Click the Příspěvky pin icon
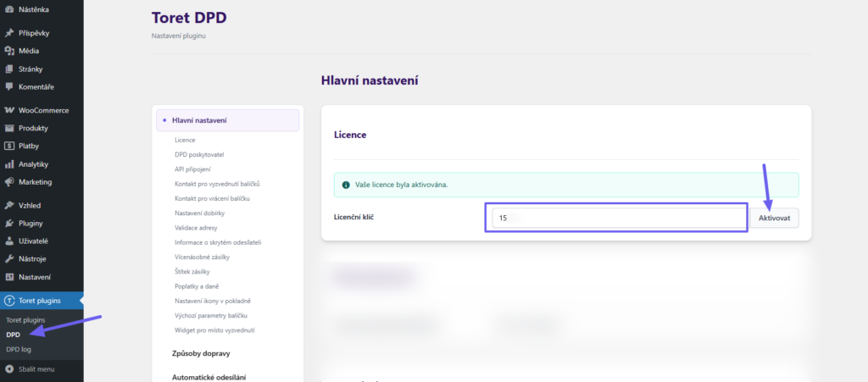The height and width of the screenshot is (382, 868). (x=8, y=33)
